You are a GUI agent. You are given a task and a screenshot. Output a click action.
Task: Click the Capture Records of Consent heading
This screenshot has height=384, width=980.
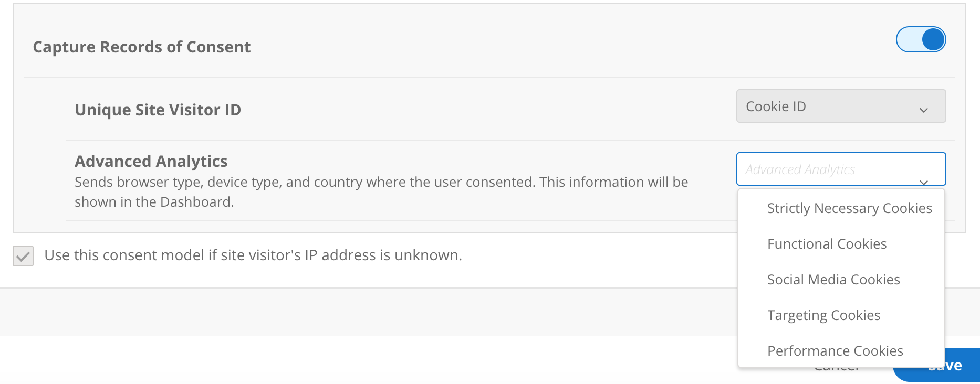tap(142, 47)
